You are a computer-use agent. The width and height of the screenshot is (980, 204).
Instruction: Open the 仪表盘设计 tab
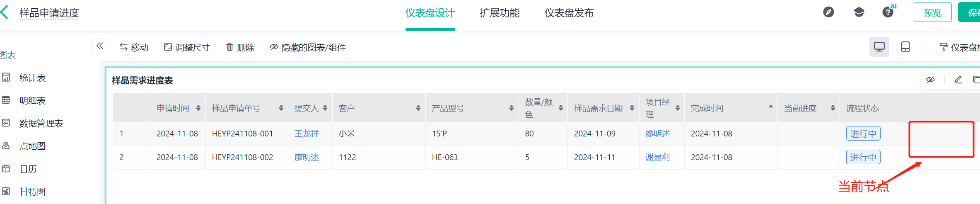tap(430, 13)
